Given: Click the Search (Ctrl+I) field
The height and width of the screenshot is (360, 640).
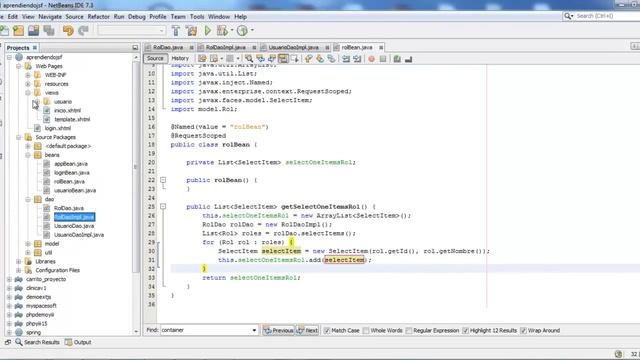Looking at the screenshot, I should pos(601,16).
